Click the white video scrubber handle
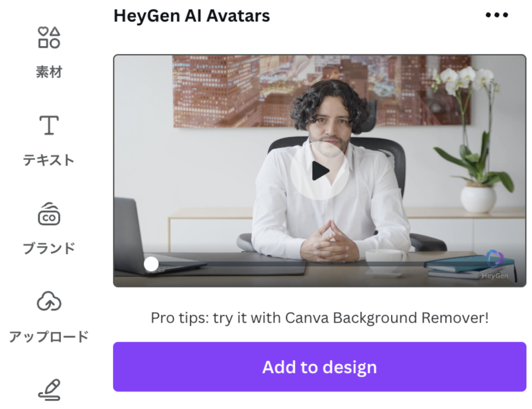The image size is (532, 409). click(x=151, y=264)
